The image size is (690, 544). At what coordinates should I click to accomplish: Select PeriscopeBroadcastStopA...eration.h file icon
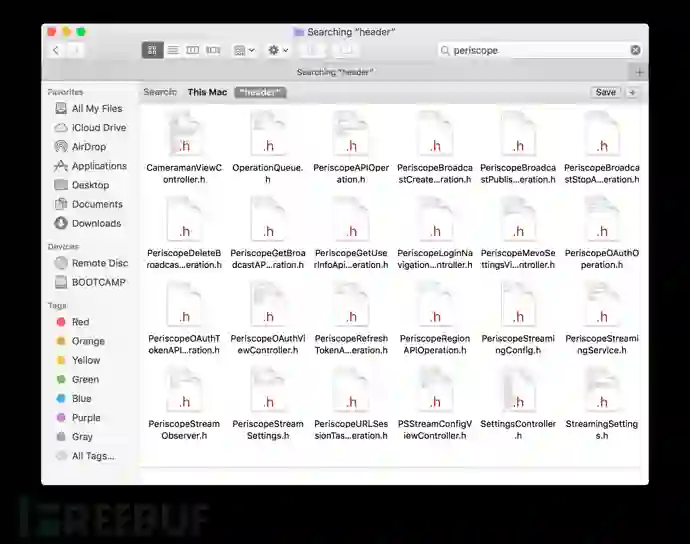(602, 134)
